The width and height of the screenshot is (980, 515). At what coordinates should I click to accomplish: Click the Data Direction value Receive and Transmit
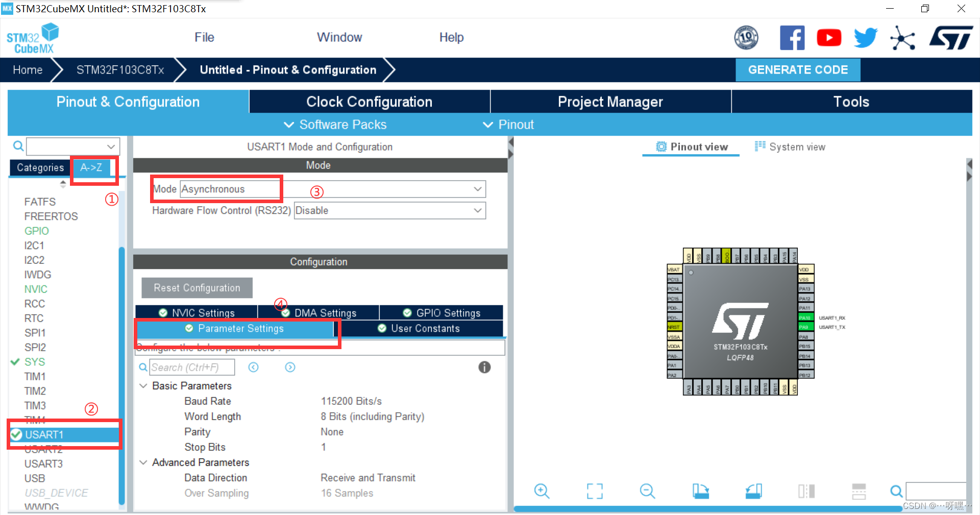click(368, 478)
